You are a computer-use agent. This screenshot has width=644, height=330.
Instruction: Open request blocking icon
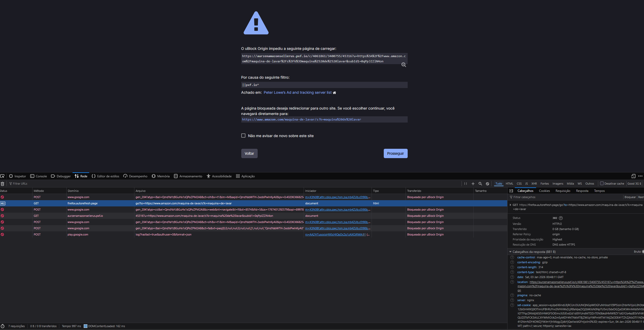pyautogui.click(x=487, y=184)
